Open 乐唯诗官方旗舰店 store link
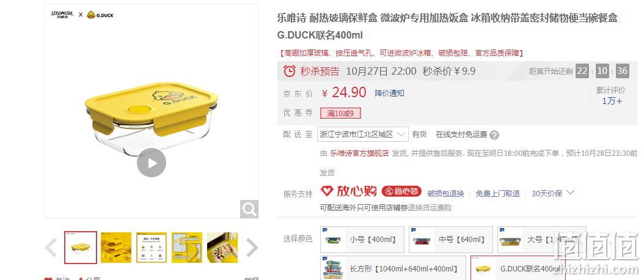Image resolution: width=644 pixels, height=280 pixels. click(x=359, y=153)
